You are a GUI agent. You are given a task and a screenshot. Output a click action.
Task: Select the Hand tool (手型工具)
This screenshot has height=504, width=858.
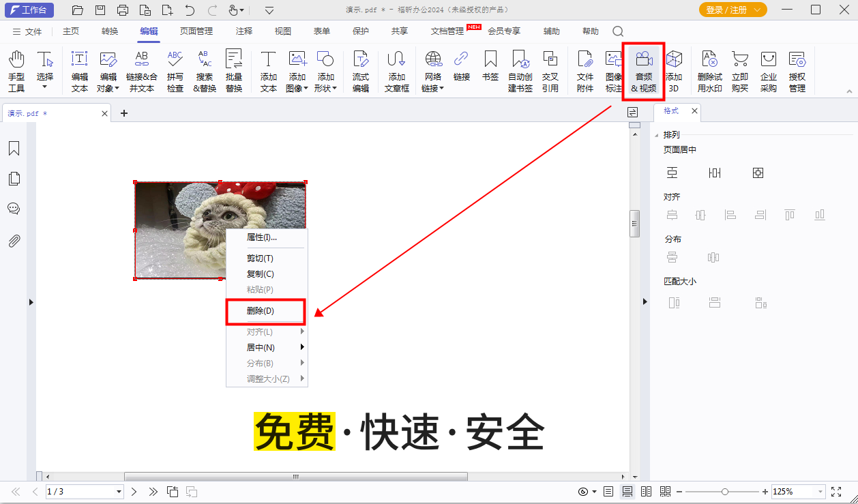(x=16, y=70)
